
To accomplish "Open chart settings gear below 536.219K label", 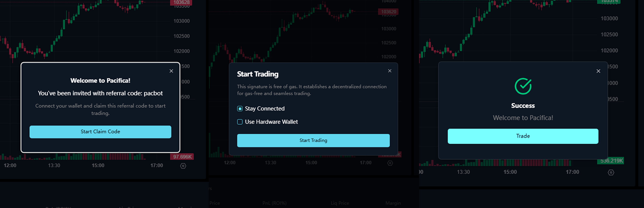I will point(611,172).
